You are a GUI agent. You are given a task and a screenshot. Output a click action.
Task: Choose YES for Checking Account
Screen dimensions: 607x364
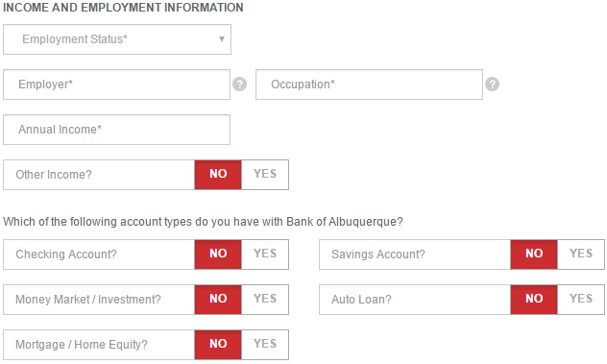265,254
